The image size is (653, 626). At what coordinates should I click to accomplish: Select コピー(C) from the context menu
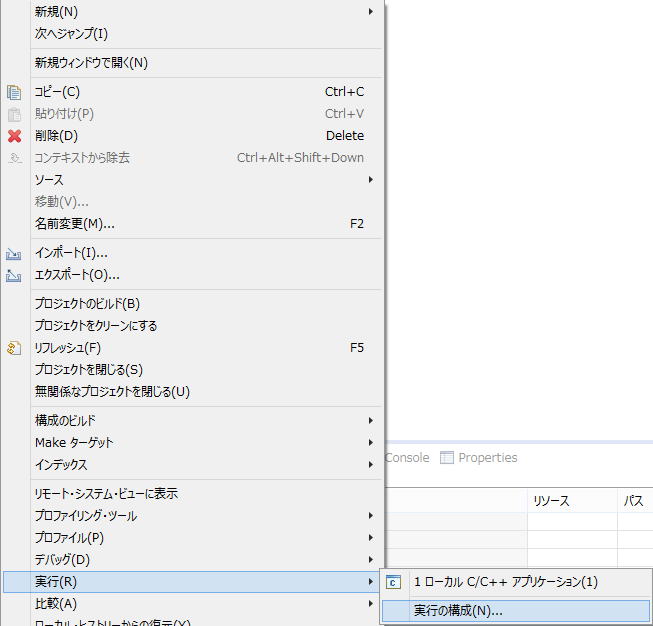(207, 92)
